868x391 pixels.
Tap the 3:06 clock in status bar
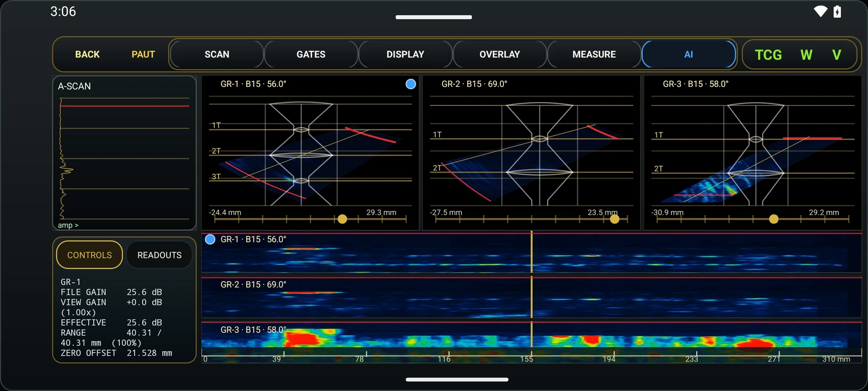[x=63, y=11]
